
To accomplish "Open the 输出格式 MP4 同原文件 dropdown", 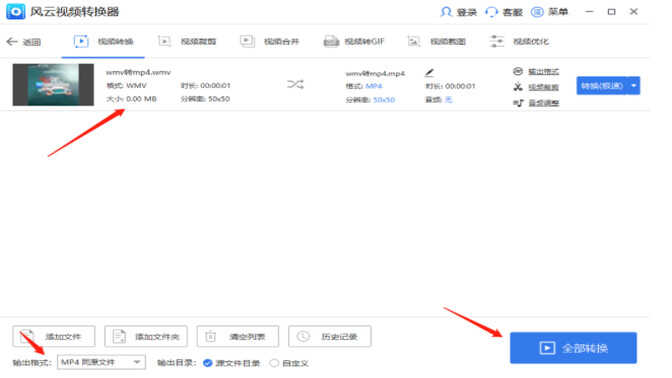I will [101, 362].
